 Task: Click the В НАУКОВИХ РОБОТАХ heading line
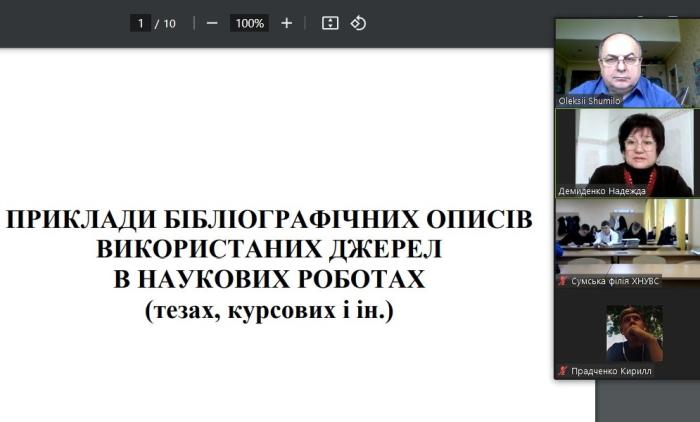coord(269,280)
